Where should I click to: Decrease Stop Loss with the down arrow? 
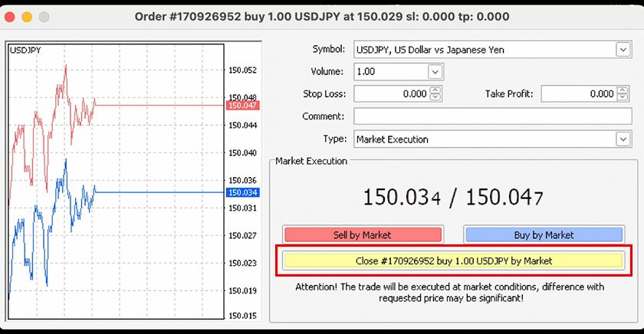point(435,98)
